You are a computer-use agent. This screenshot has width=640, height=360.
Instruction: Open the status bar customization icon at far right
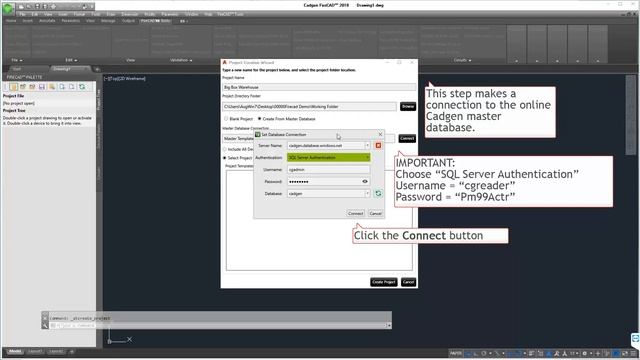pos(633,353)
